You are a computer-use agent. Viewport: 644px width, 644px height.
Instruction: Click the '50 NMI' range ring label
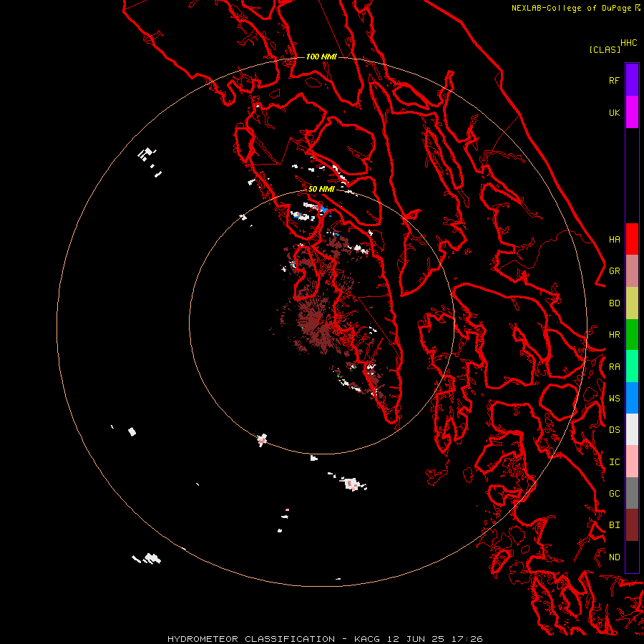point(321,189)
